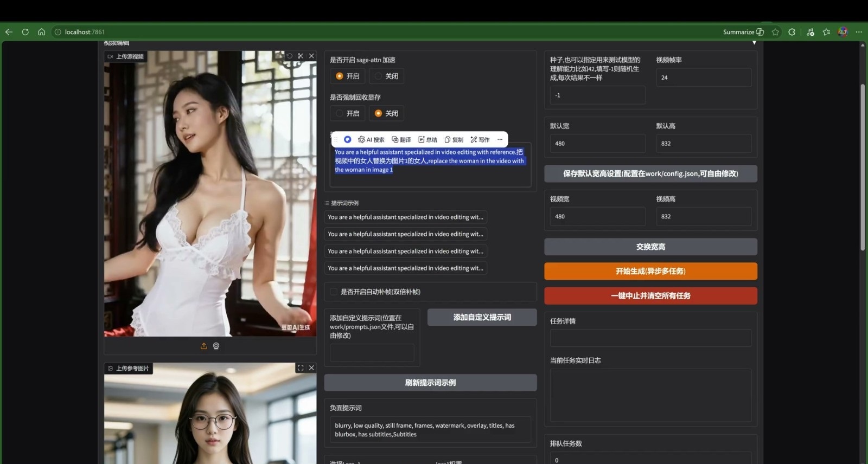
Task: Click 复制 in the selection toolbar
Action: (x=454, y=139)
